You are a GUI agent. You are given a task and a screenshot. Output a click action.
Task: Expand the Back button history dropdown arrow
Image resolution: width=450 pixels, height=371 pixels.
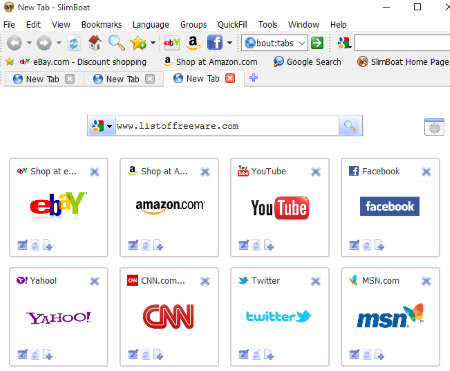(29, 43)
